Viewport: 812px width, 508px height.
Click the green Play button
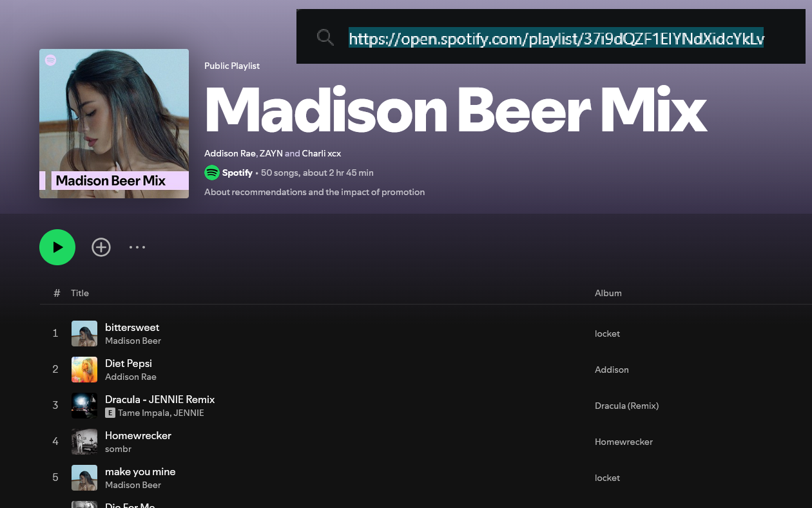click(x=57, y=247)
